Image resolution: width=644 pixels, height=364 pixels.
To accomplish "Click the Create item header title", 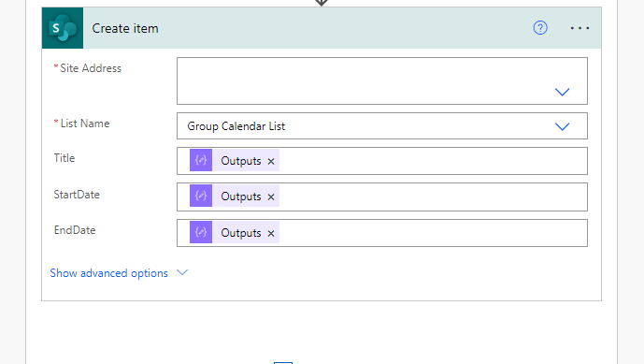I will [125, 28].
